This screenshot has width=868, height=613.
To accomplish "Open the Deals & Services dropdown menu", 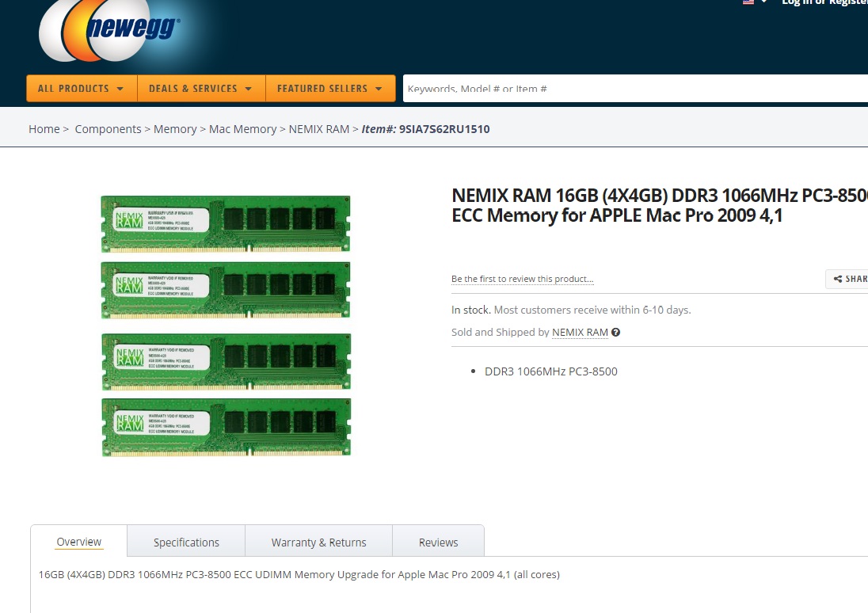I will 201,89.
